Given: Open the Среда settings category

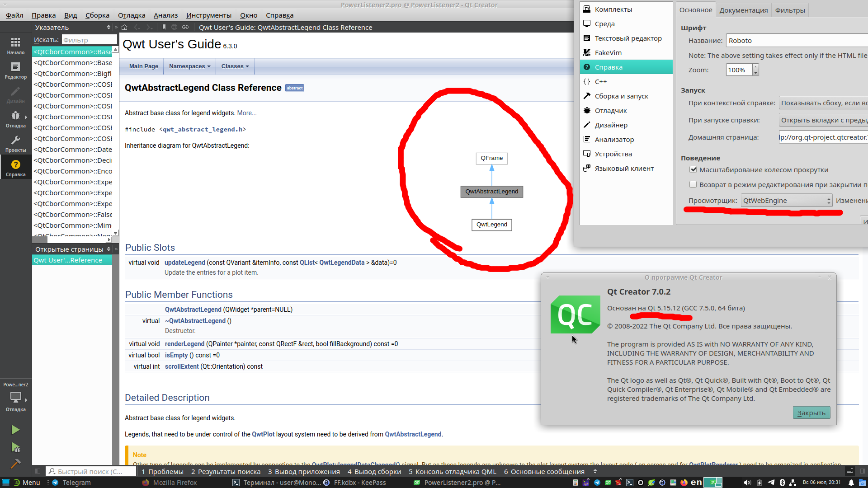Looking at the screenshot, I should pyautogui.click(x=627, y=23).
